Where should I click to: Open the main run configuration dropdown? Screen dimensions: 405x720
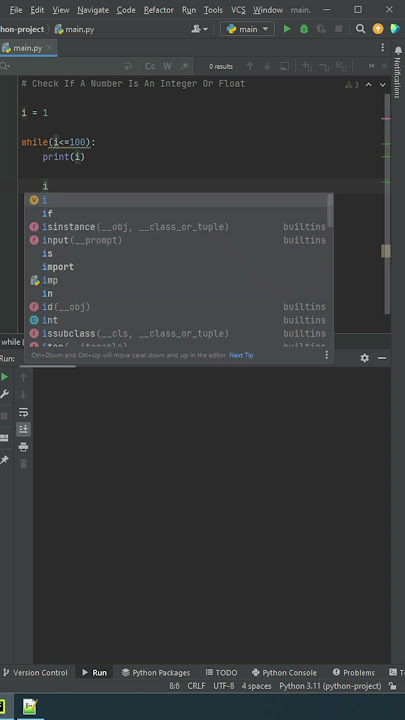pos(248,29)
